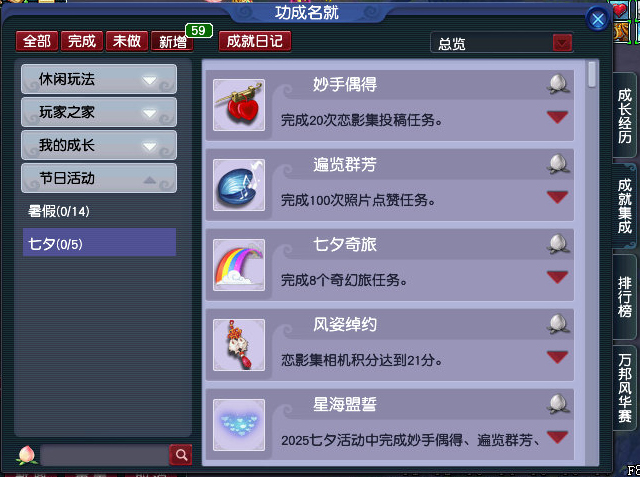Expand the 休闲玩法 category
This screenshot has width=640, height=477.
pyautogui.click(x=99, y=79)
